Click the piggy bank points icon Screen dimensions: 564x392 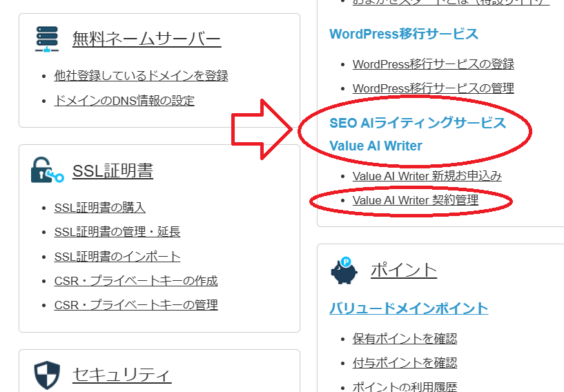point(344,270)
